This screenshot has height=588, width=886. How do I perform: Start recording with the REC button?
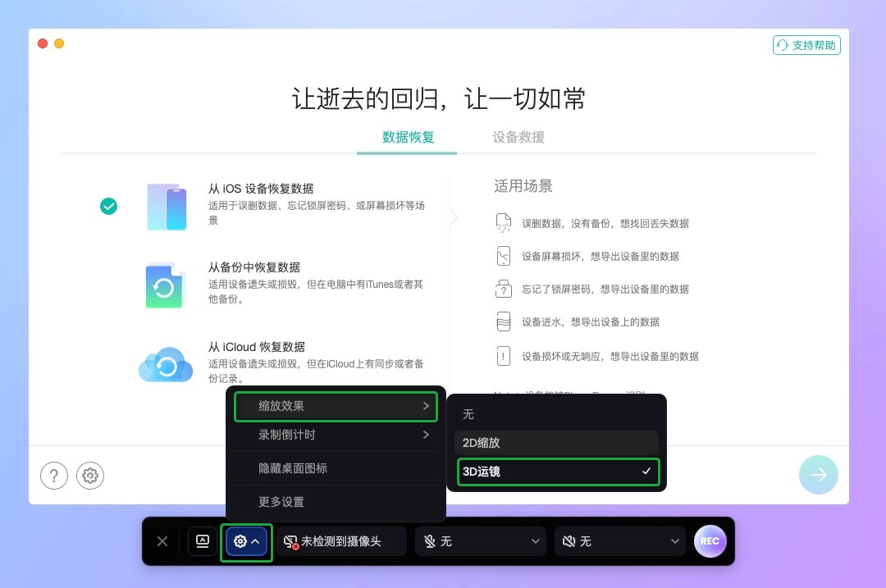(710, 541)
